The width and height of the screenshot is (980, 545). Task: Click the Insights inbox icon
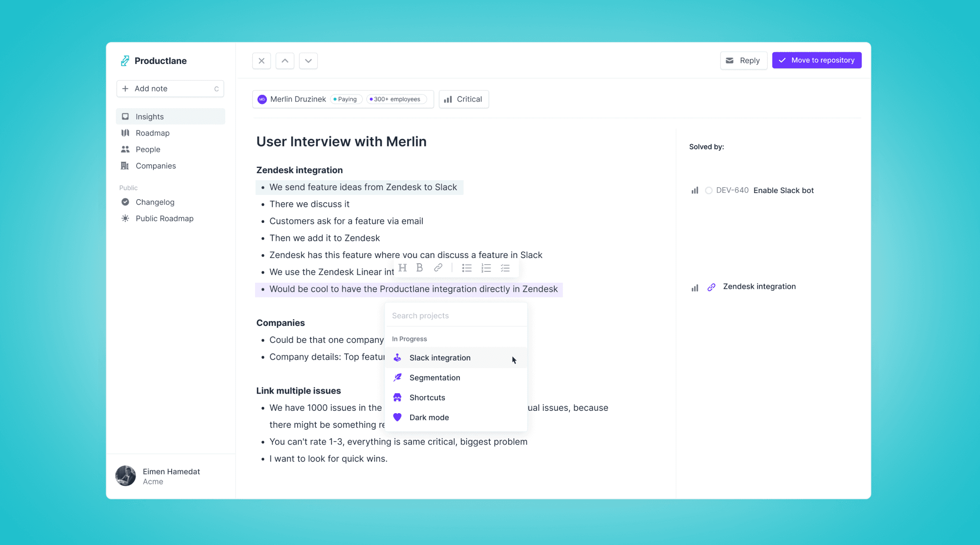[x=125, y=117]
